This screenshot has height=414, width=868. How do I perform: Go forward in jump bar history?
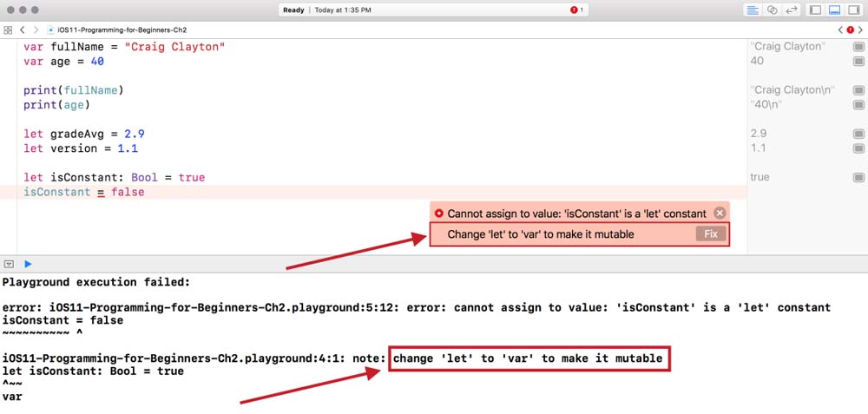[x=36, y=30]
